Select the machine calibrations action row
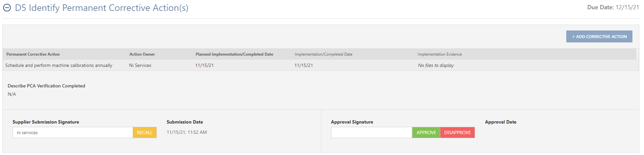 pyautogui.click(x=320, y=65)
